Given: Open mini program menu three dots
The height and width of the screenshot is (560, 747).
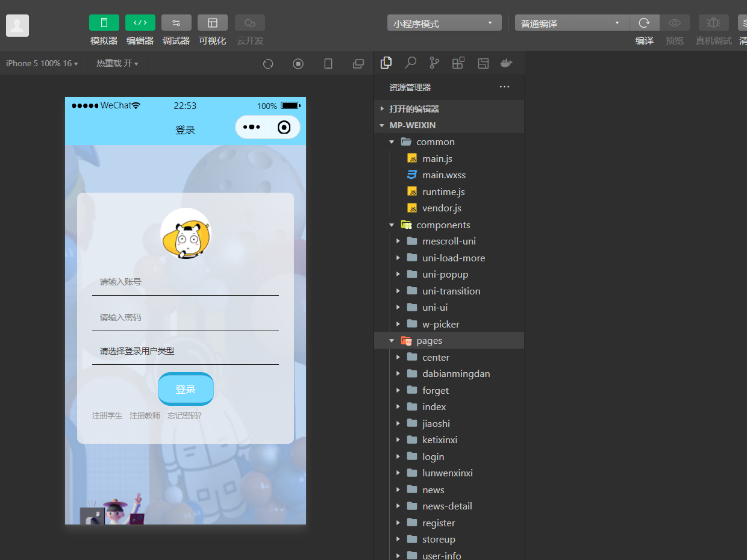Looking at the screenshot, I should pyautogui.click(x=251, y=127).
